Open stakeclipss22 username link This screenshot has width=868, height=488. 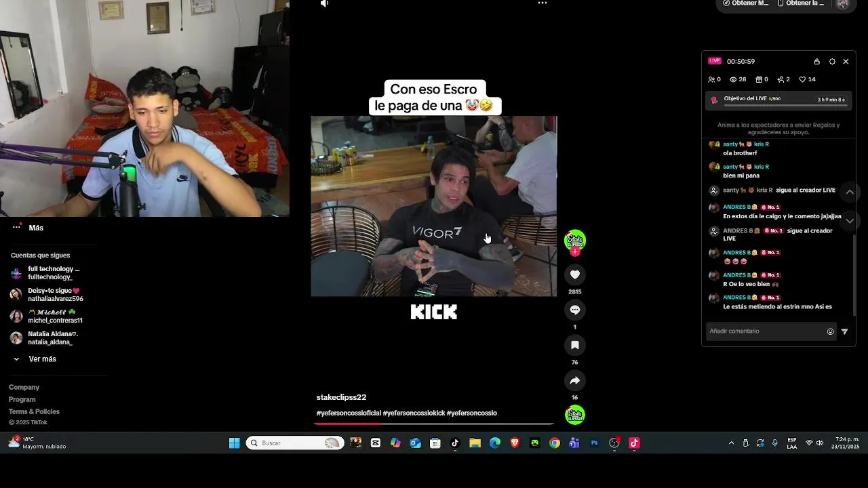coord(341,397)
